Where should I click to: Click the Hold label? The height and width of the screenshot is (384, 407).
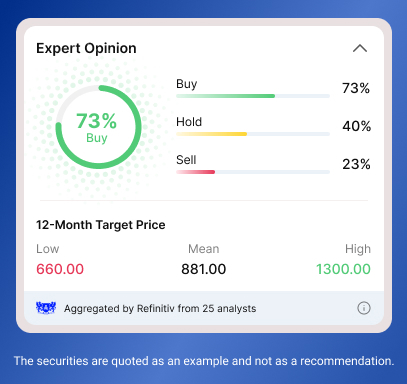click(x=189, y=122)
